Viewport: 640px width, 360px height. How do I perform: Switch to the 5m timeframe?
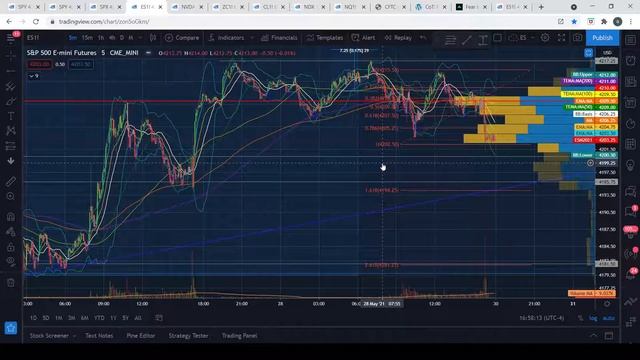click(73, 38)
